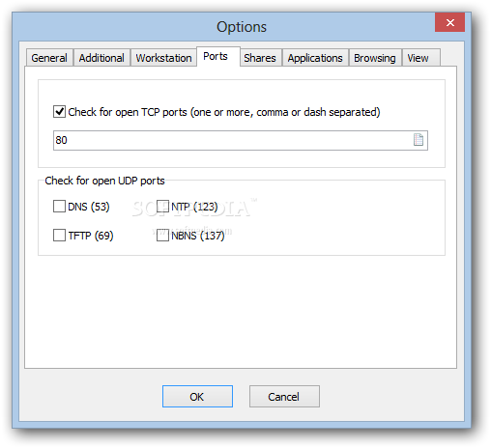Tick the TFTP (69) checkbox
This screenshot has width=491, height=448.
(x=59, y=236)
